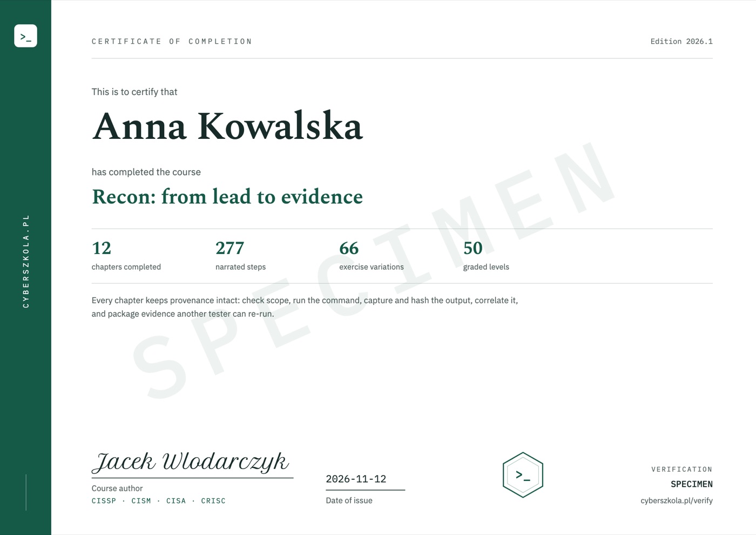Click the CISM credential
This screenshot has height=535, width=756.
tap(141, 501)
